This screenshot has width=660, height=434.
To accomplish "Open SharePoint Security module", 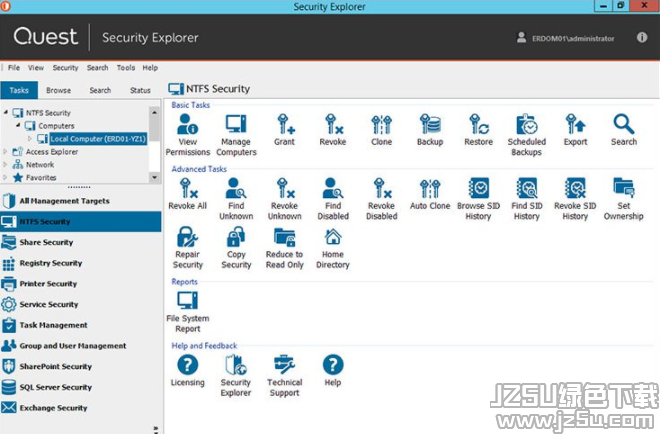I will tap(80, 367).
